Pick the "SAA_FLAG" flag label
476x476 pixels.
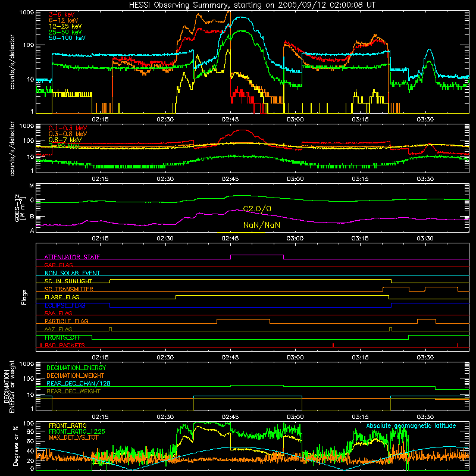tap(58, 313)
